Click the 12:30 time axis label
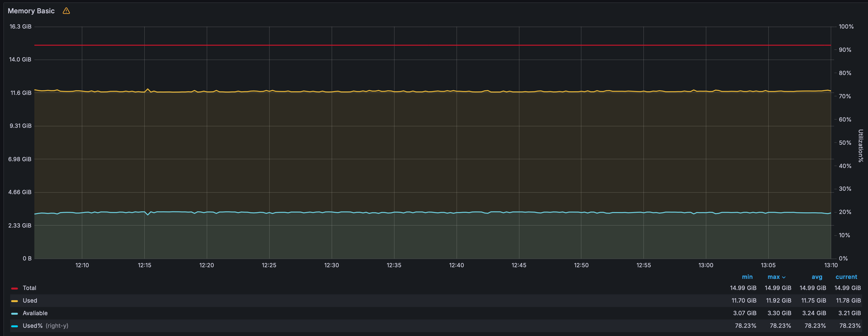The image size is (868, 336). (x=332, y=265)
